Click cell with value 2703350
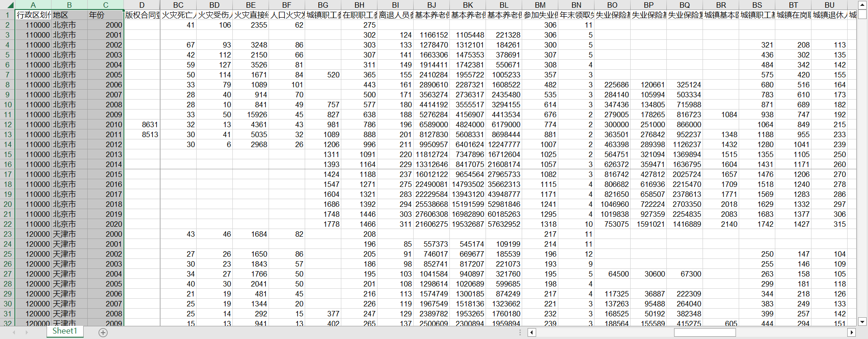Screen dimensions: 868x339 (685, 204)
